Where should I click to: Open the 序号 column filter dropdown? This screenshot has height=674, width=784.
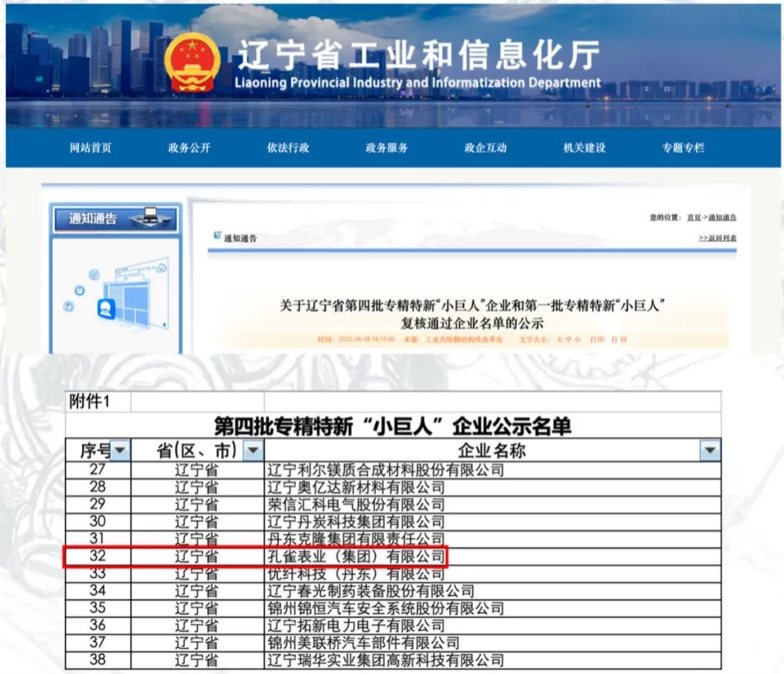tap(120, 450)
